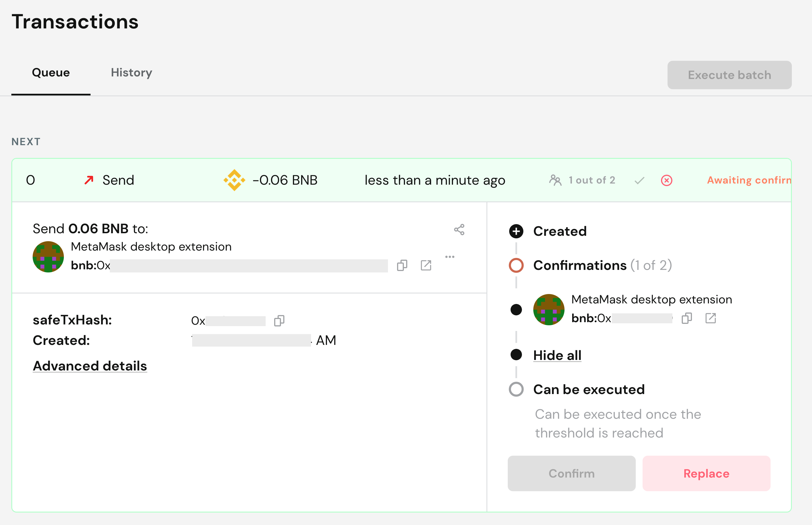Copy the recipient bnb address

point(402,265)
